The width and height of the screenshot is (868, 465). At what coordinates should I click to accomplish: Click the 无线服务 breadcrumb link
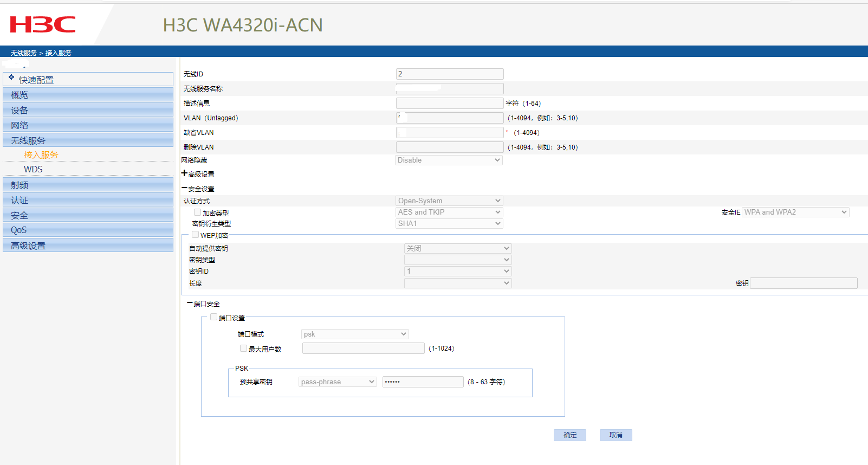point(24,53)
